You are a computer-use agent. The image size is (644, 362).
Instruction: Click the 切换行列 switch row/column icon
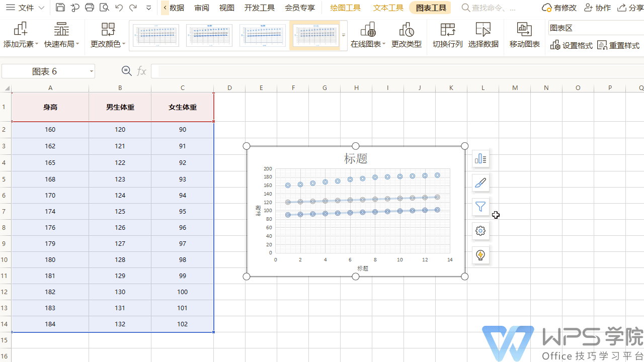[448, 35]
